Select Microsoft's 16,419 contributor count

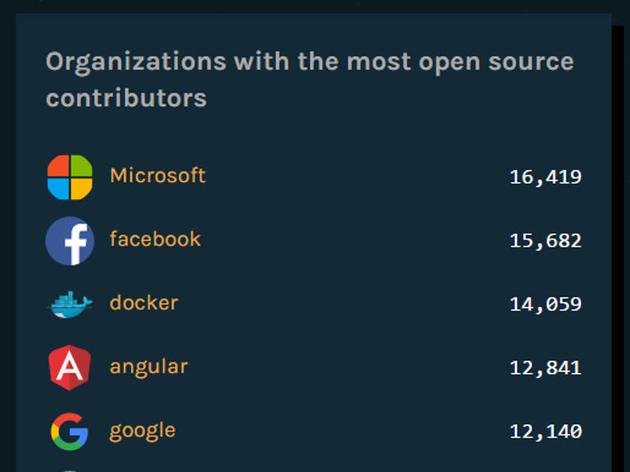point(545,177)
